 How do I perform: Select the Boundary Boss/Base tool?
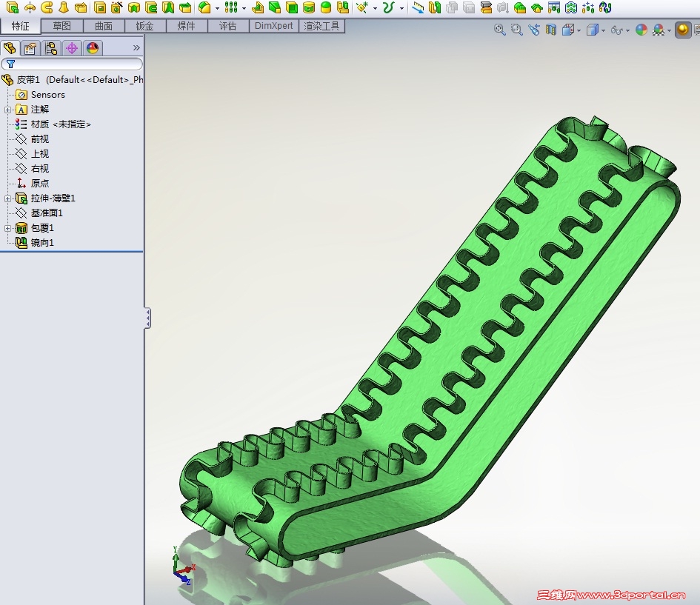pyautogui.click(x=81, y=7)
